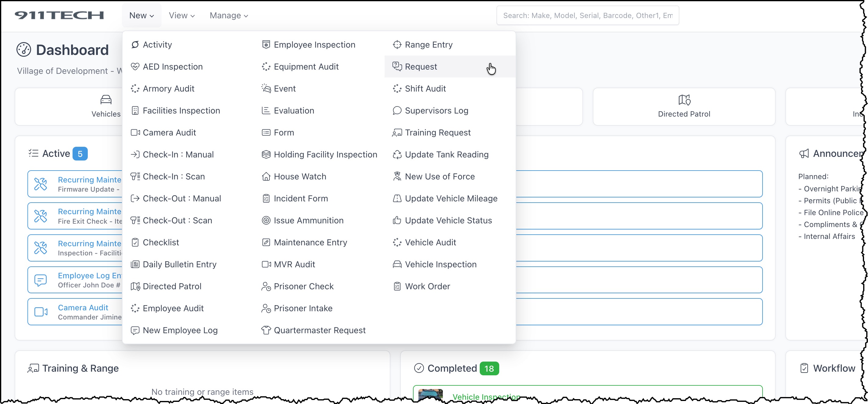Click the Camera Audit item's camera icon

point(41,312)
